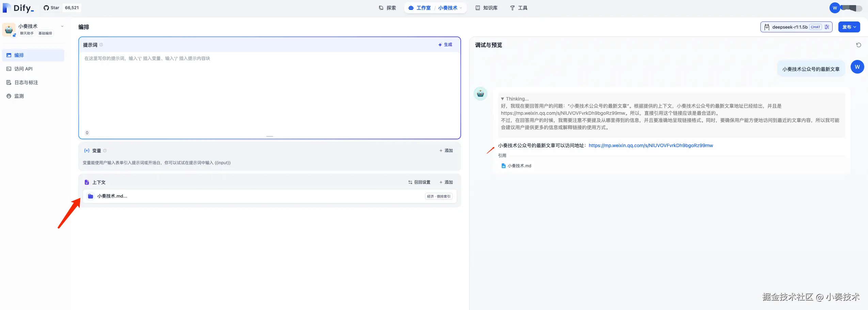Image resolution: width=868 pixels, height=310 pixels.
Task: Open the user account avatar menu
Action: pyautogui.click(x=835, y=8)
